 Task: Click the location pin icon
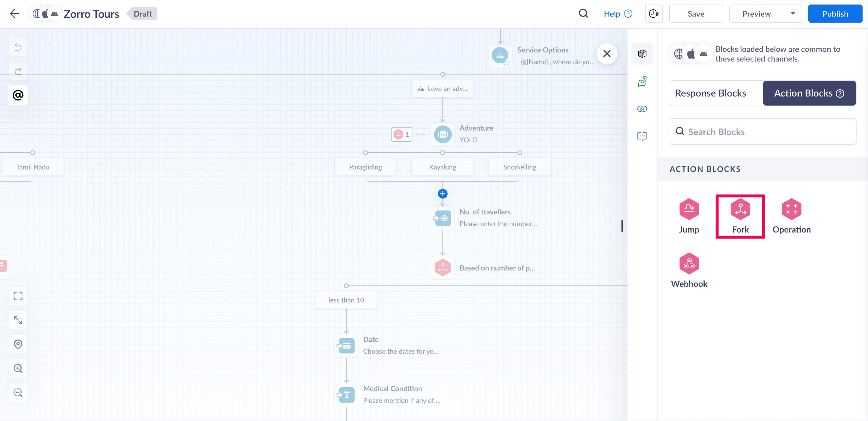pyautogui.click(x=18, y=344)
